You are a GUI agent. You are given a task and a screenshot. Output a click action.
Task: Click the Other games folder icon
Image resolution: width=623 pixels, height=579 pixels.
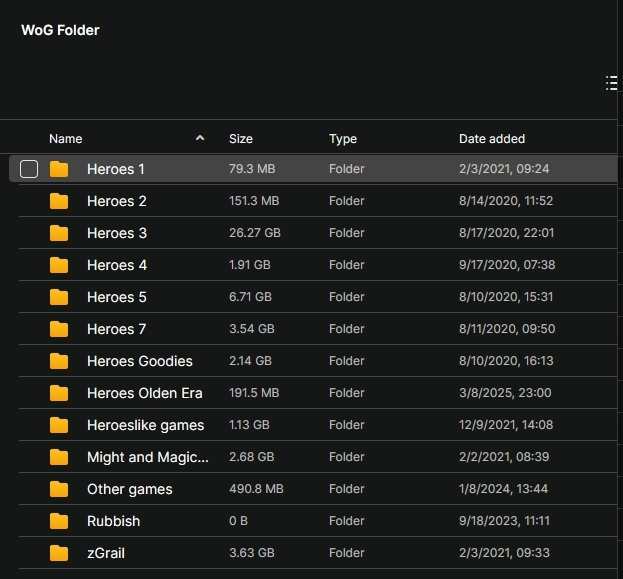[x=59, y=489]
